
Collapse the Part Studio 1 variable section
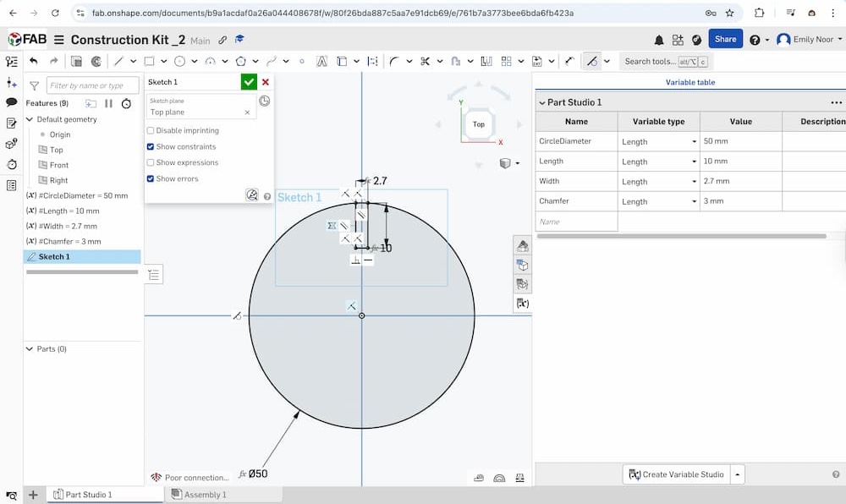coord(541,102)
